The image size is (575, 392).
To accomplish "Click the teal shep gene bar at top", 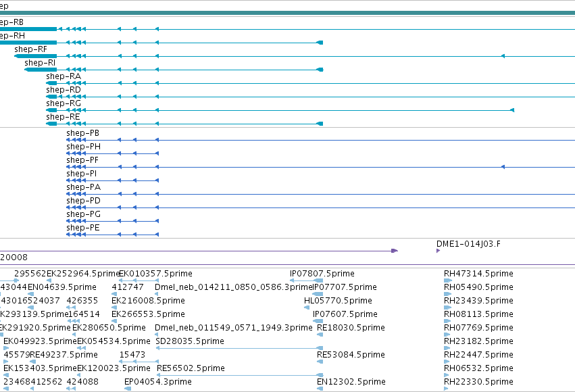I will pos(288,13).
